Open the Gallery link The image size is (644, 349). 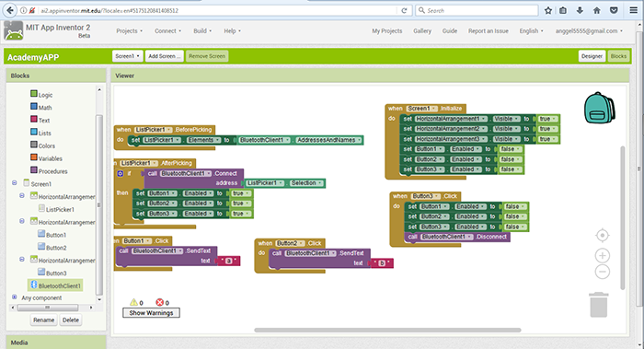422,30
